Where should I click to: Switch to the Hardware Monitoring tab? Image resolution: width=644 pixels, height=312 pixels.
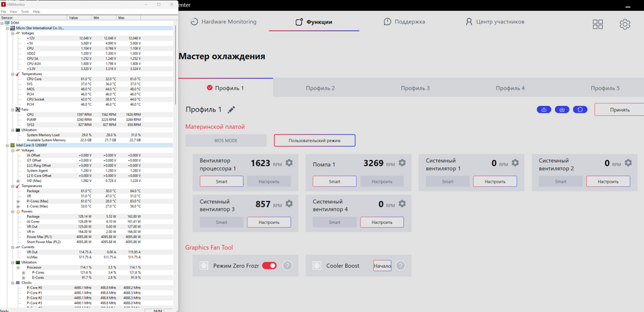coord(223,22)
